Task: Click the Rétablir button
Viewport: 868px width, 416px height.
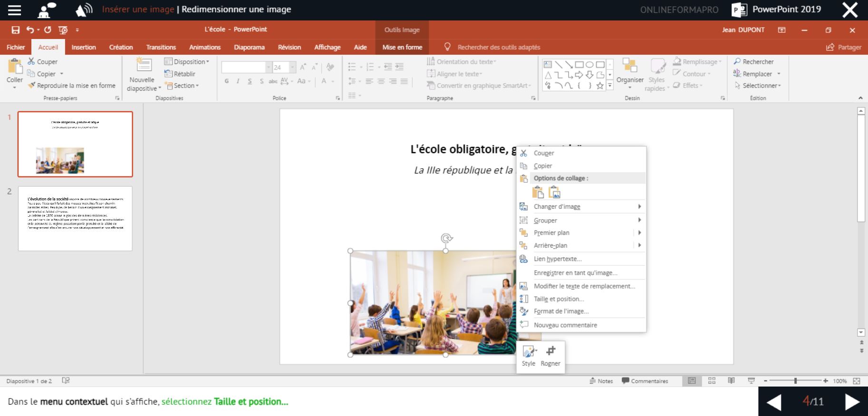Action: coord(180,74)
